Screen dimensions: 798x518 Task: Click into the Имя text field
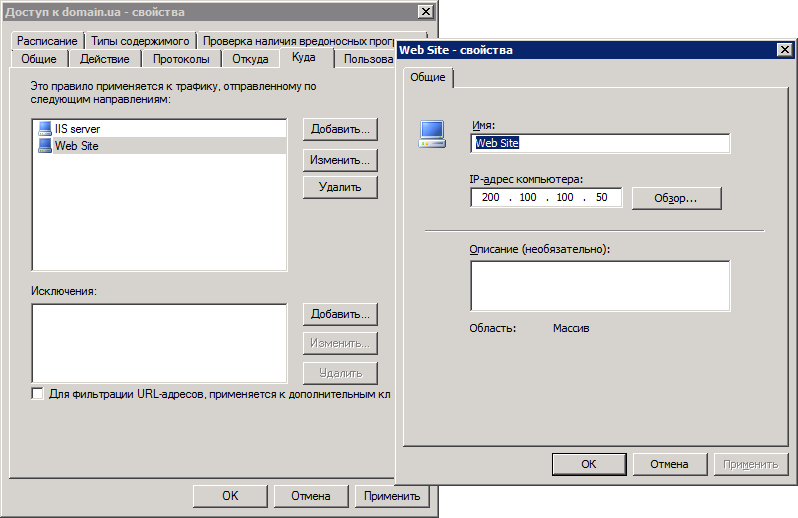point(600,143)
